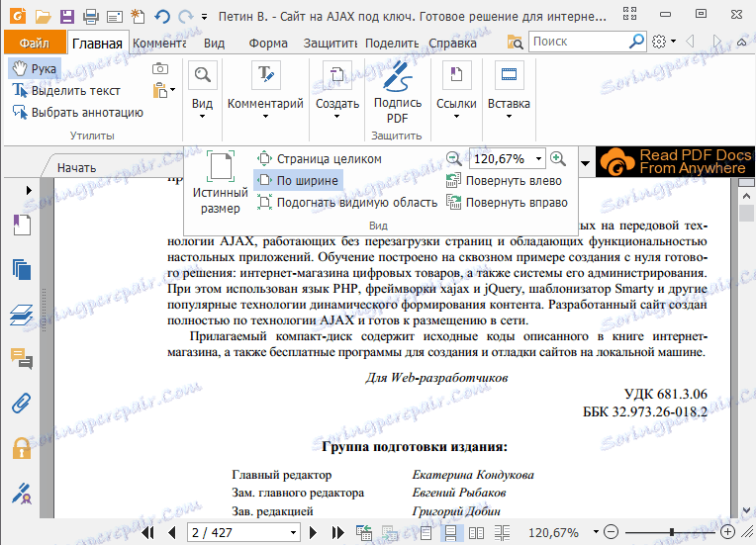This screenshot has width=756, height=545.
Task: Go to the next page
Action: pos(313,532)
